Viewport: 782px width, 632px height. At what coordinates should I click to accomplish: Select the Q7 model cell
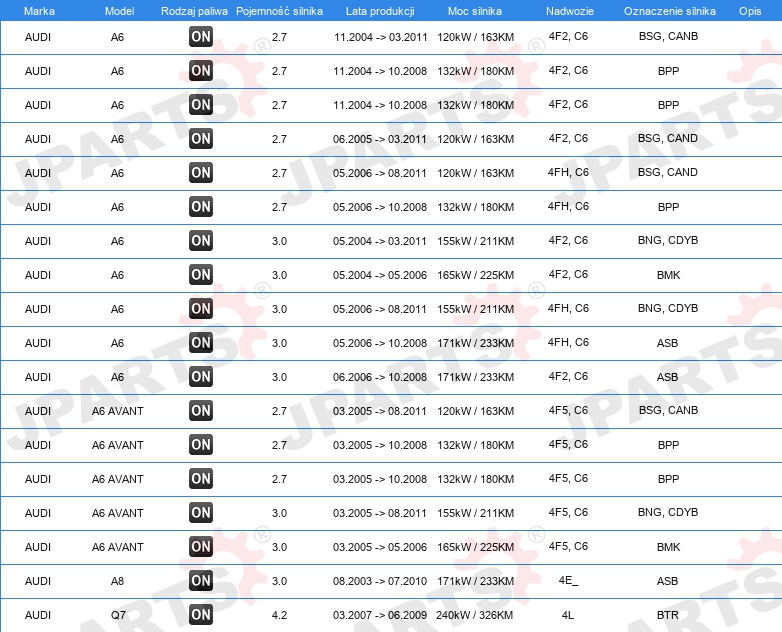click(x=118, y=616)
